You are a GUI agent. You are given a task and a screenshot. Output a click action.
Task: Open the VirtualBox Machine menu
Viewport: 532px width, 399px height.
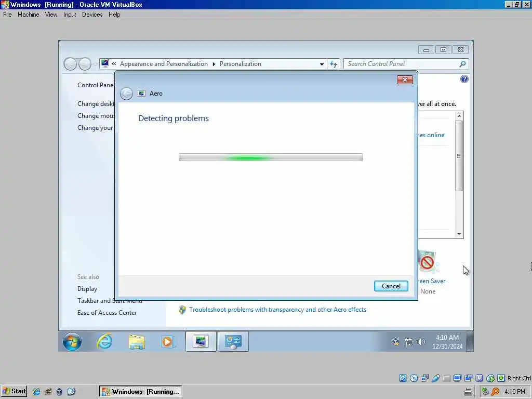28,15
